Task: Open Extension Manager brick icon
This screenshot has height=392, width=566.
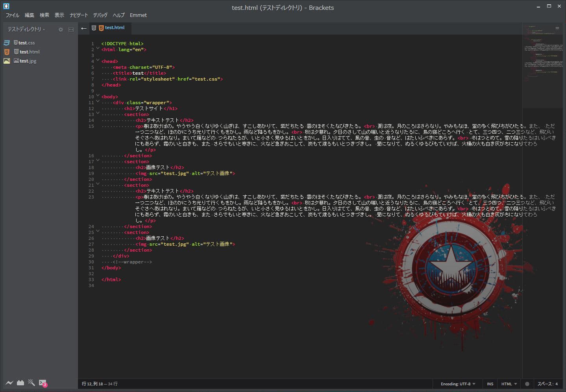Action: pyautogui.click(x=20, y=383)
